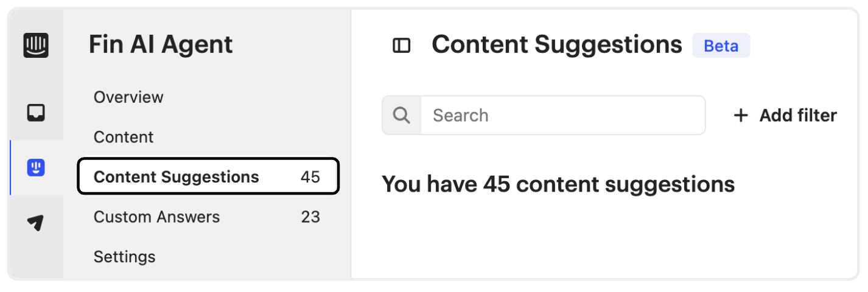
Task: Select the Fin AI smiley icon
Action: tap(36, 167)
